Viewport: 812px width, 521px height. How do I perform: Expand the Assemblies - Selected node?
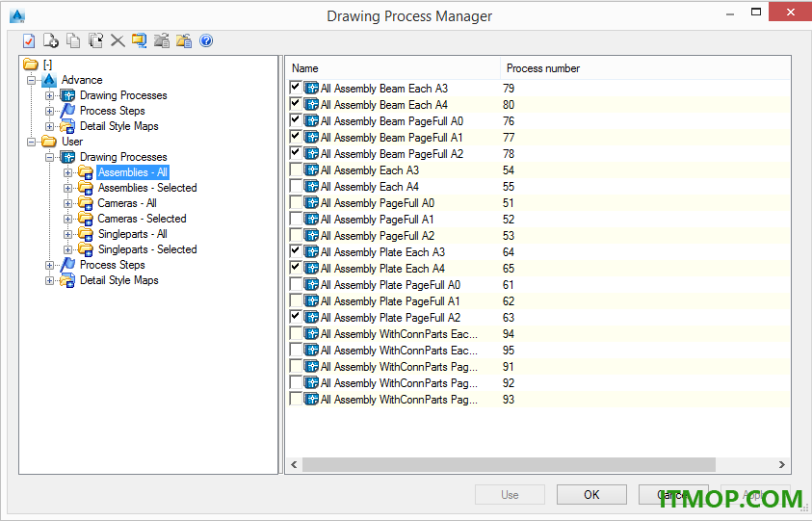67,188
